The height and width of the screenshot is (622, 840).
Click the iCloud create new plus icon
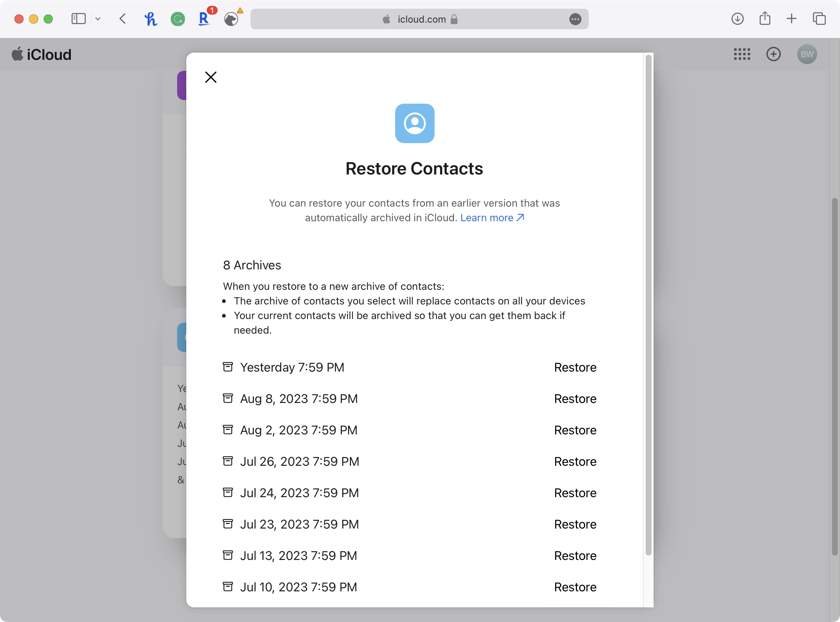773,54
